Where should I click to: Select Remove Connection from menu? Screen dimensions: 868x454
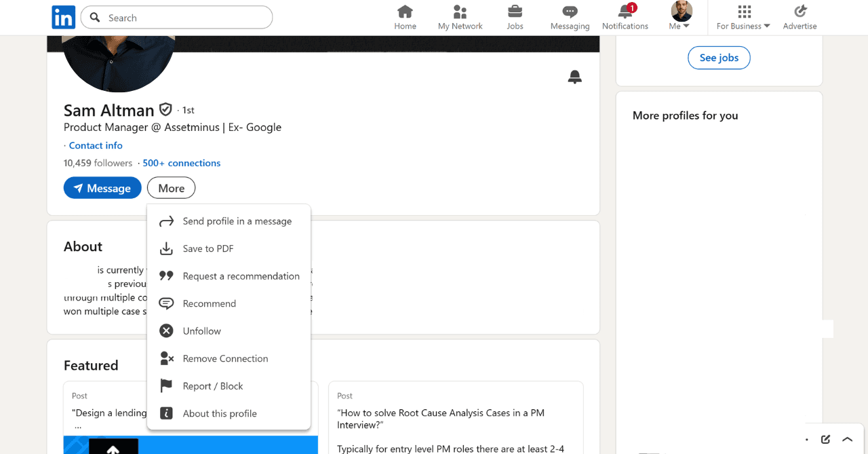click(x=225, y=358)
